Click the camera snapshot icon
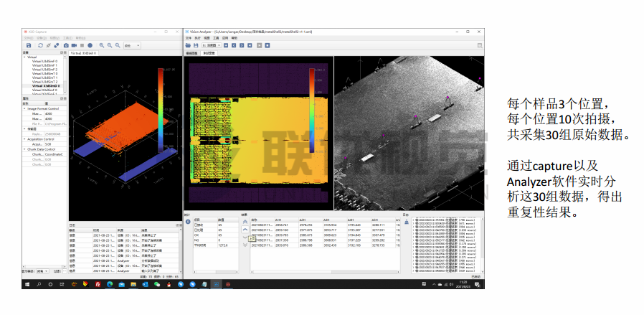The height and width of the screenshot is (315, 644). [65, 45]
